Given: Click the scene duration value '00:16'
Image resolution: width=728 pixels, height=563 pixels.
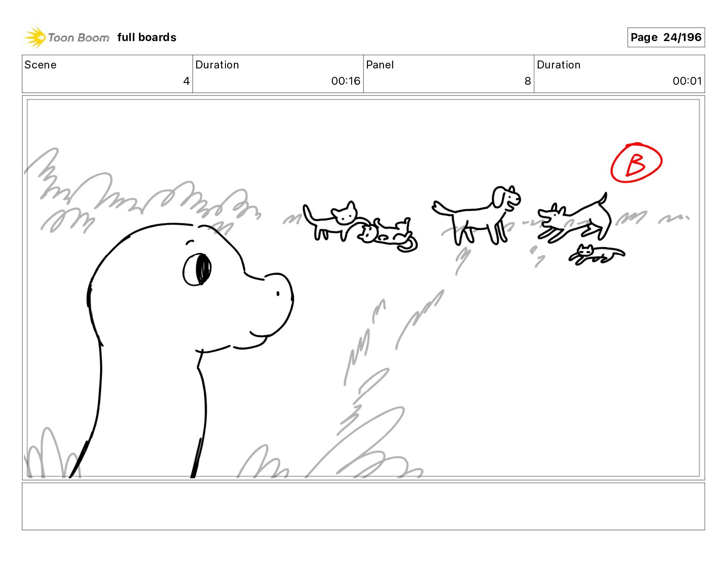Looking at the screenshot, I should tap(345, 81).
